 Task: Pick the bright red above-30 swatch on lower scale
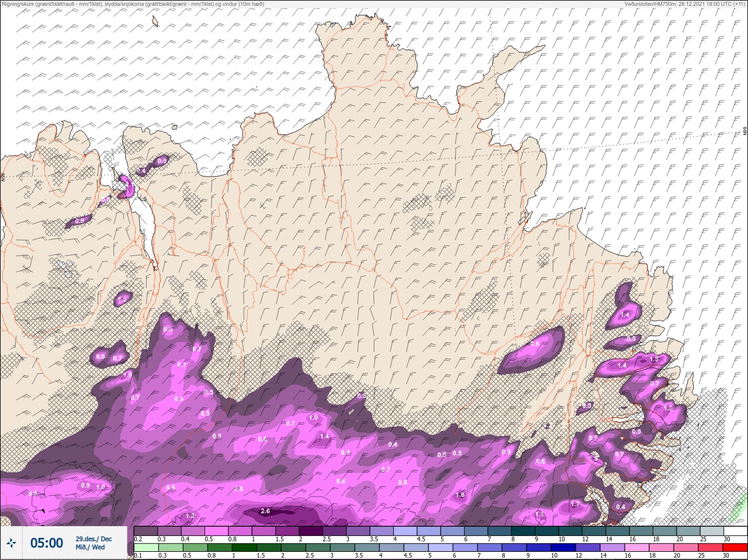[735, 548]
